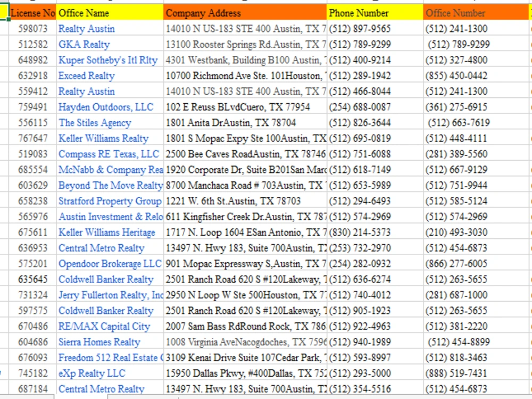Screen dimensions: 532x399
Task: Select phone number (253) 732-2970 cell
Action: coord(375,248)
